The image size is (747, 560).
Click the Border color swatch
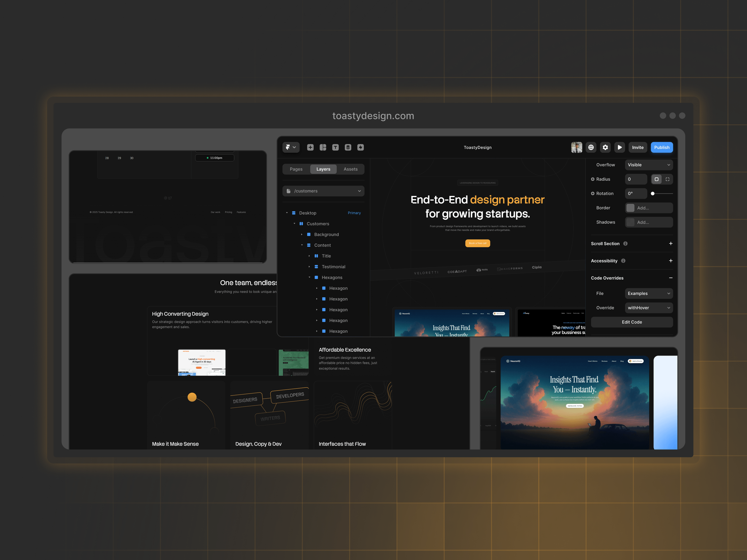point(630,208)
